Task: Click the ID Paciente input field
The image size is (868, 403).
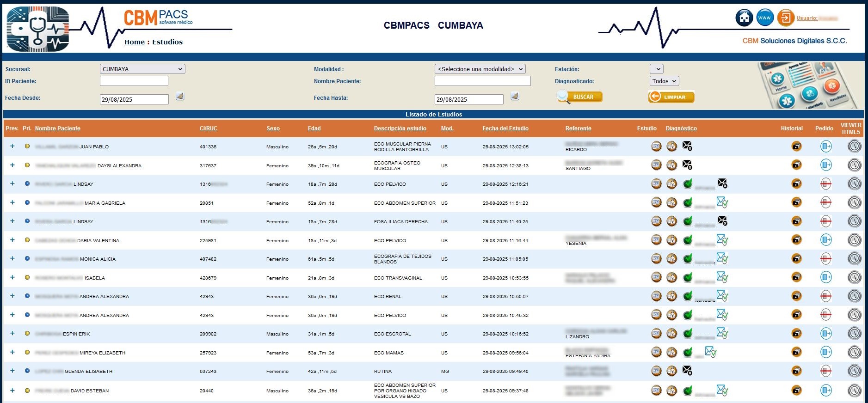Action: pyautogui.click(x=134, y=81)
